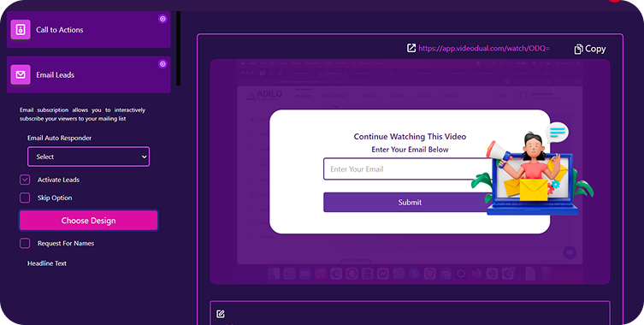
Task: Open the app.videodual.com watch link
Action: (x=484, y=49)
